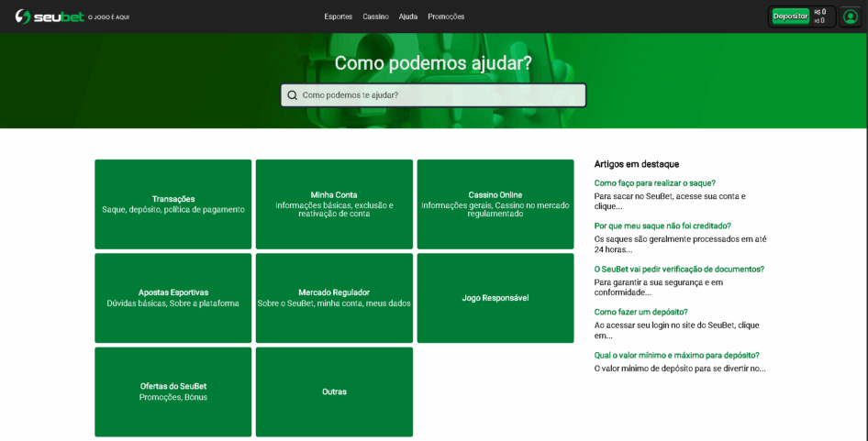868x441 pixels.
Task: Open the Cassino menu
Action: click(x=375, y=17)
